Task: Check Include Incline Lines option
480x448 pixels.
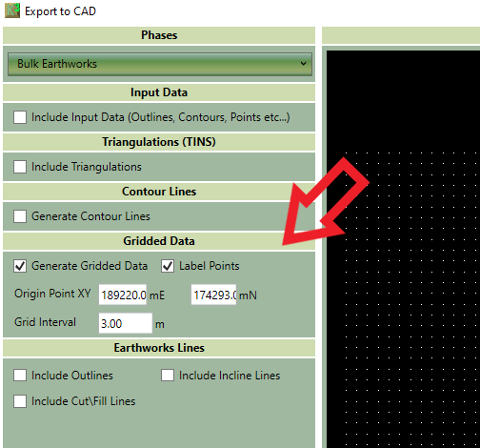Action: pos(168,376)
